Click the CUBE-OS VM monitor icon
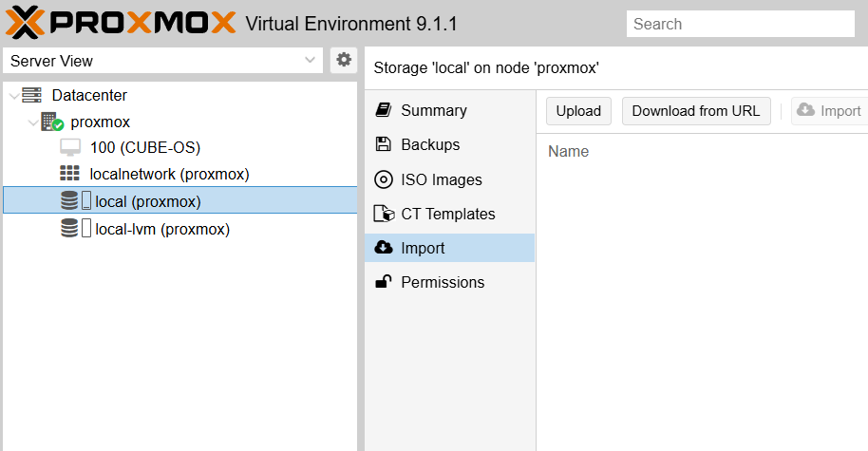868x451 pixels. 69,148
